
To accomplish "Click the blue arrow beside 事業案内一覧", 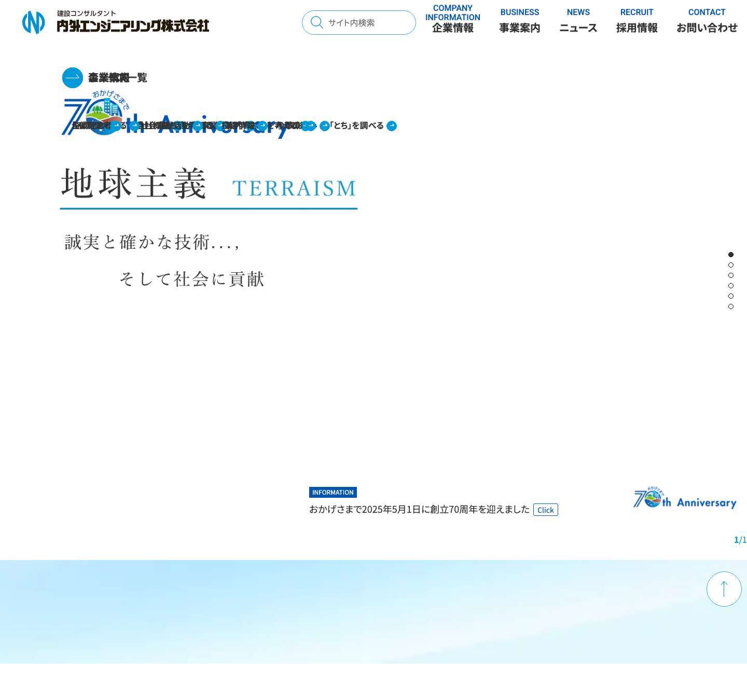I will pos(72,78).
